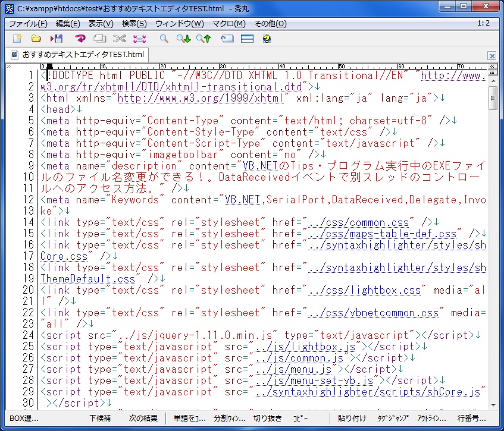Click the VB.NET link on line 12
Image resolution: width=504 pixels, height=431 pixels.
(x=242, y=200)
